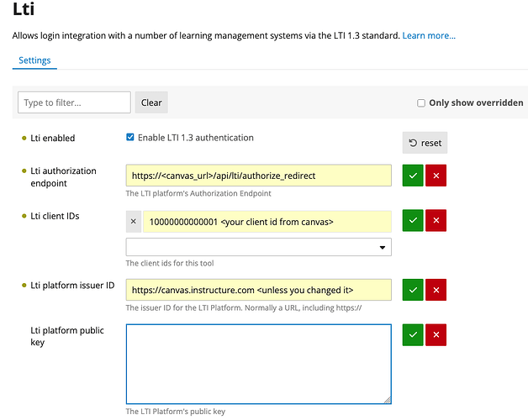The height and width of the screenshot is (420, 528).
Task: Select the Lti client IDs label
Action: pyautogui.click(x=55, y=216)
